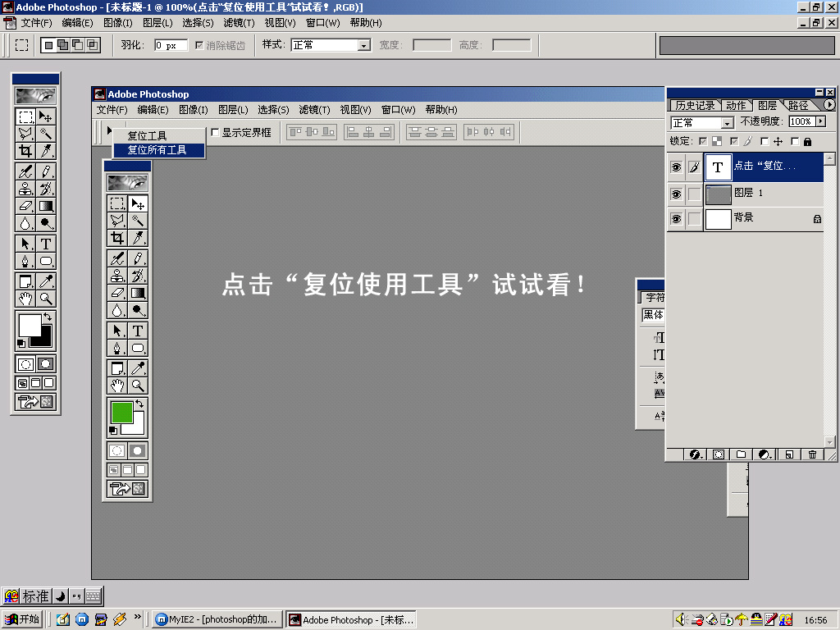The image size is (840, 630).
Task: Select the Pen tool in the main left toolbox
Action: [x=25, y=261]
